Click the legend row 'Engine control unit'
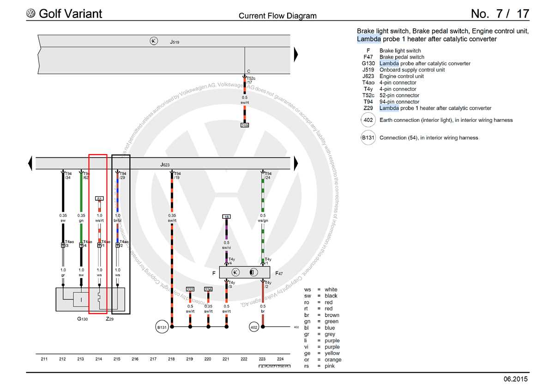554x392 pixels. tap(393, 76)
